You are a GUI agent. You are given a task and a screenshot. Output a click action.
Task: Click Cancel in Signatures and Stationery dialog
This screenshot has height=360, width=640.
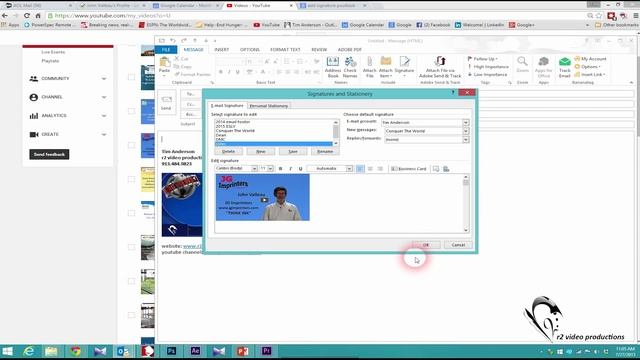tap(458, 245)
